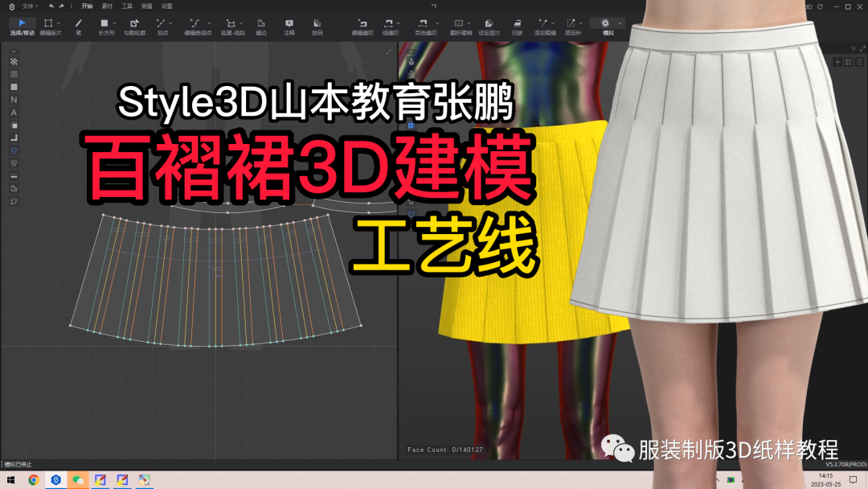
Task: Expand the 长方形 shape dropdown arrow
Action: [114, 23]
